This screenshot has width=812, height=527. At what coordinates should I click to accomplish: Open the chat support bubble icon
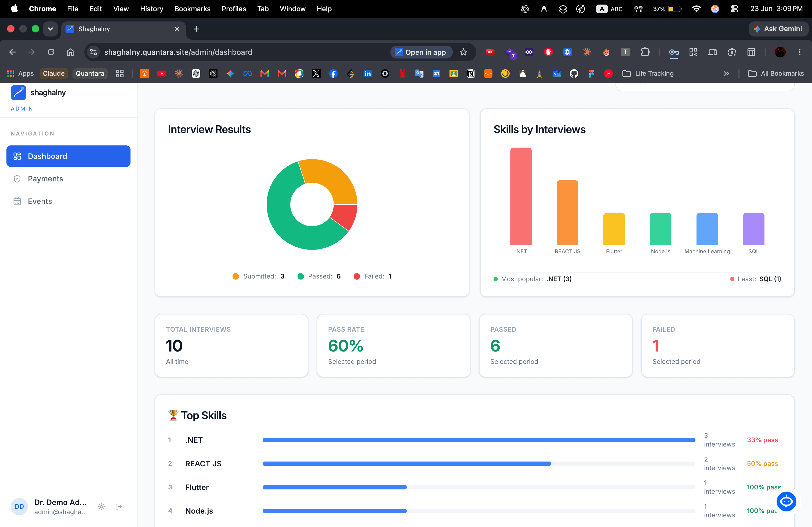click(786, 502)
